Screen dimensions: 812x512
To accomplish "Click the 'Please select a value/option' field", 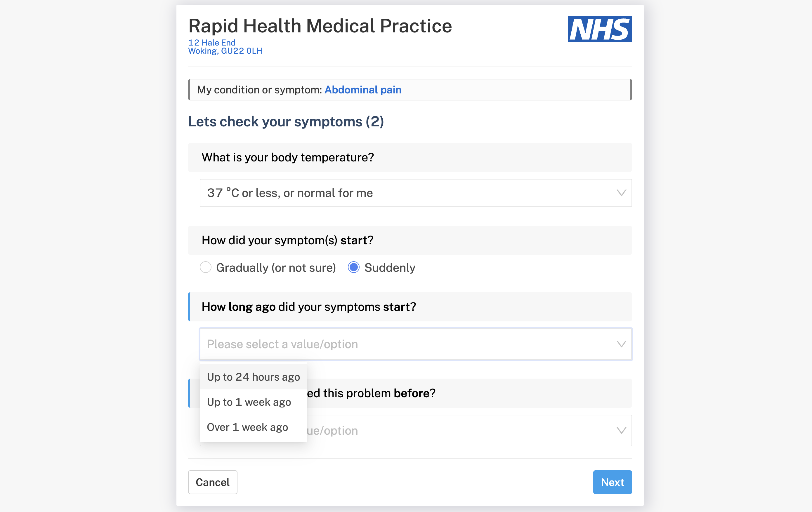I will coord(282,344).
